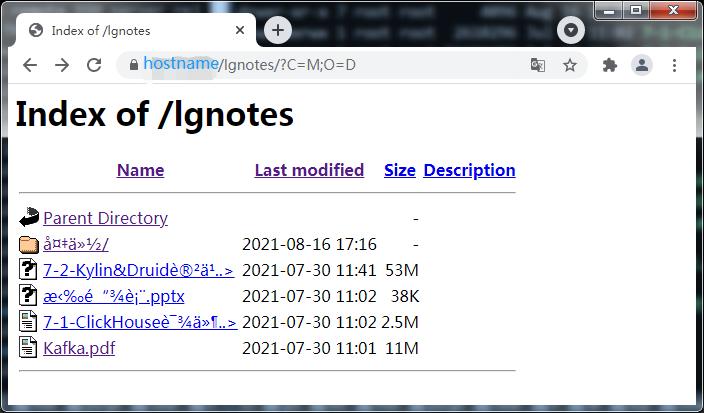Expand the tab search dropdown arrow
This screenshot has width=704, height=413.
571,30
